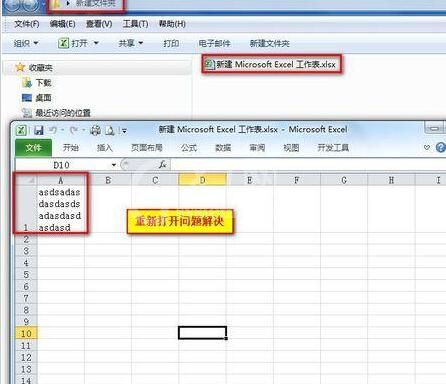
Task: Open Explorer's 工具(T) menu
Action: coord(135,24)
